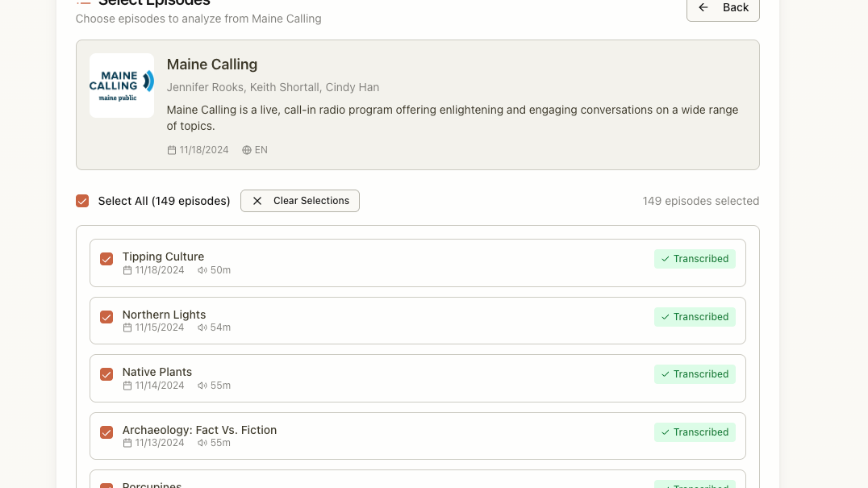The width and height of the screenshot is (868, 488).
Task: Click the left arrow icon in Back button
Action: [x=703, y=7]
